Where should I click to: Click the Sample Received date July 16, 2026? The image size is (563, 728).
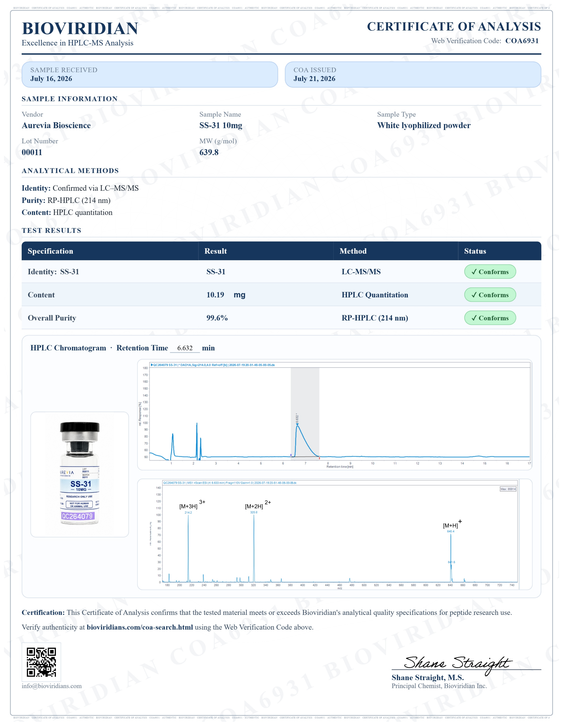pyautogui.click(x=51, y=79)
